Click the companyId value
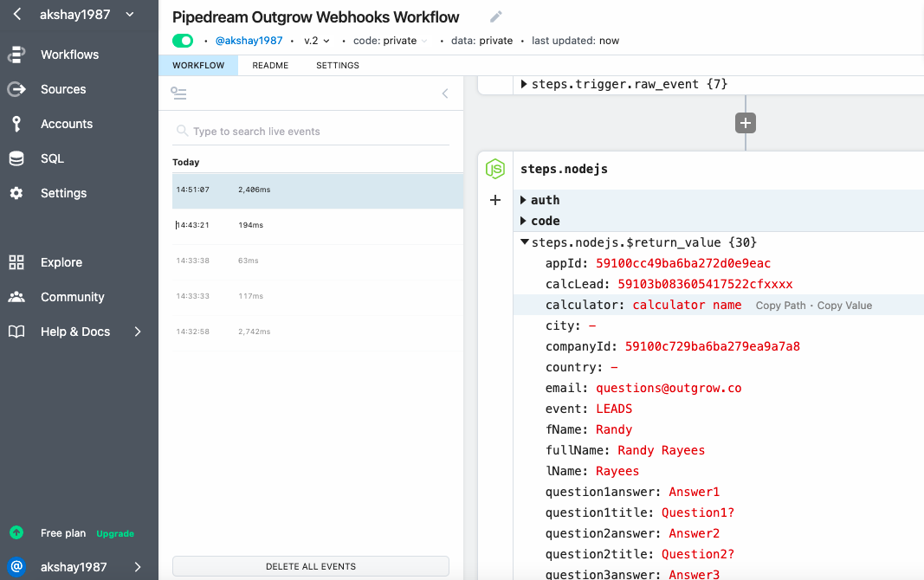This screenshot has width=924, height=580. 713,346
